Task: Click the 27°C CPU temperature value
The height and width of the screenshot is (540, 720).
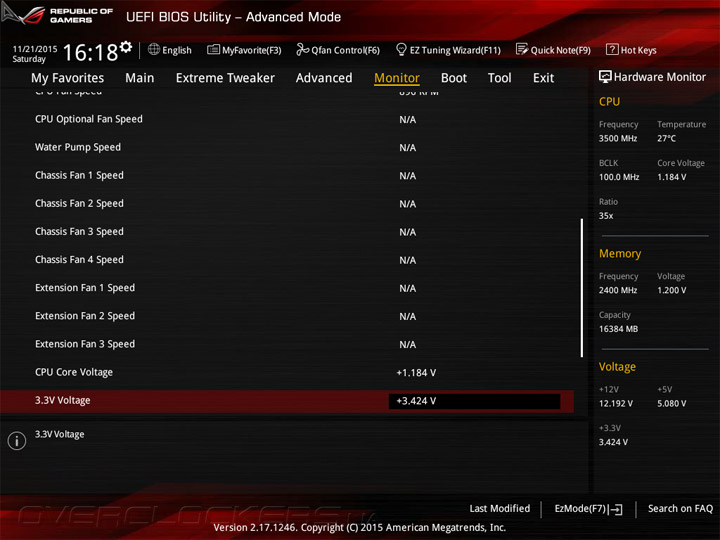Action: [x=666, y=138]
